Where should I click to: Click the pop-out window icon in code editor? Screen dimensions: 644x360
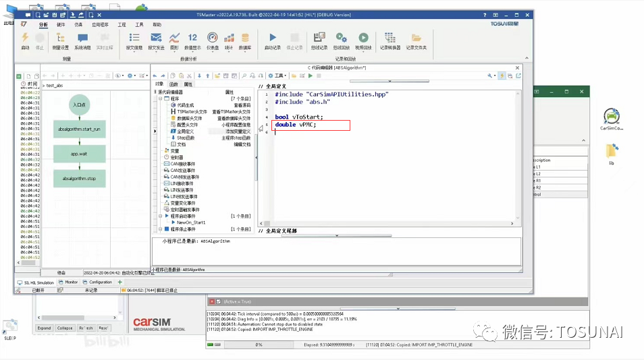(518, 76)
